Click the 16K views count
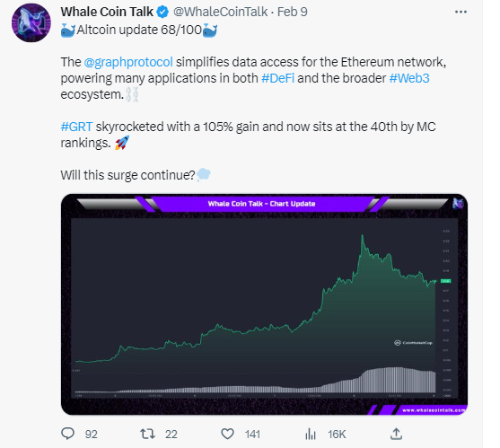The height and width of the screenshot is (448, 500). click(x=337, y=435)
